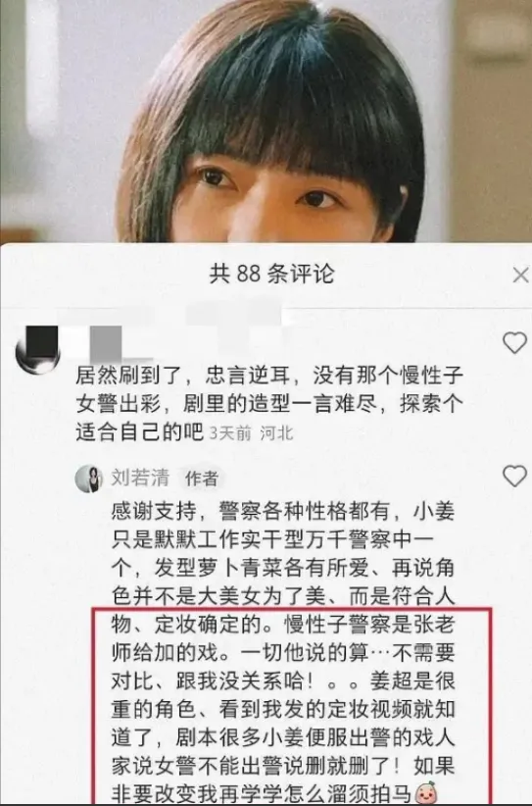The width and height of the screenshot is (532, 806).
Task: Tap the reply line starting 感谢支持
Action: click(x=283, y=512)
